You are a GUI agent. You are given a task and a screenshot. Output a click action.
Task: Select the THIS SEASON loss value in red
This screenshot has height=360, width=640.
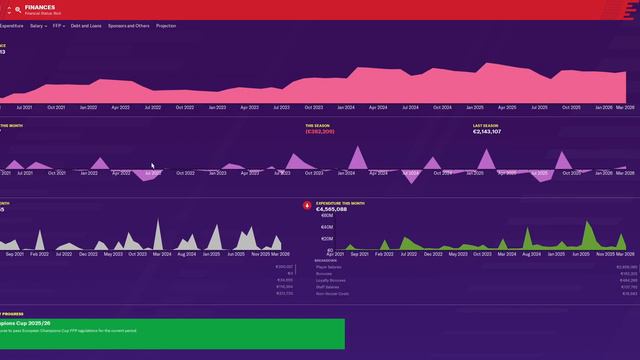320,132
